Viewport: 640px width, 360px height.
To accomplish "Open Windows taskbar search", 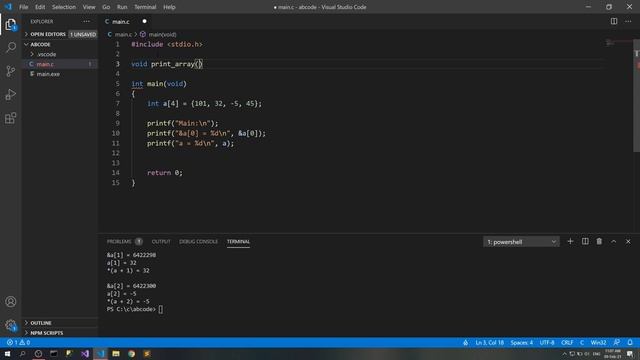I will tap(22, 353).
